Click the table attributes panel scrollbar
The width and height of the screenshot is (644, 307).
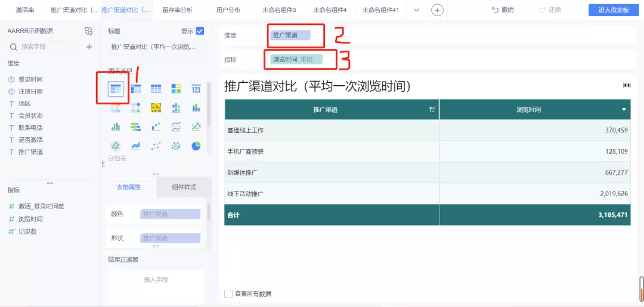pyautogui.click(x=209, y=212)
